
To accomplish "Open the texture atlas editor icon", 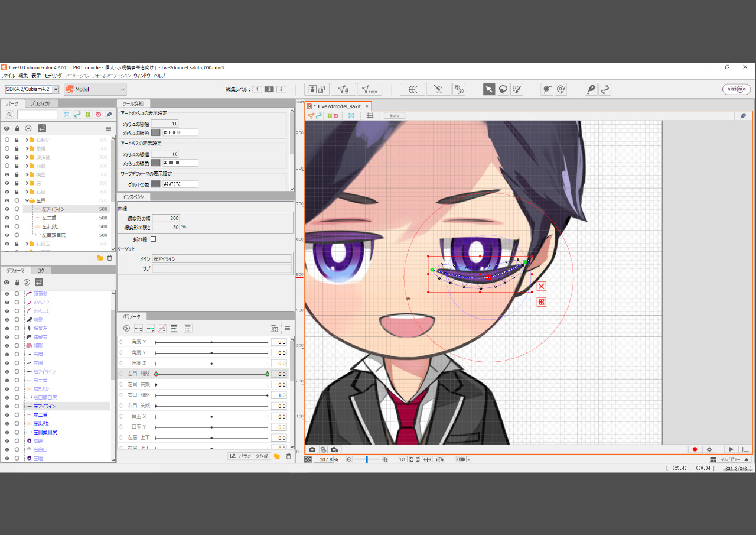I will pos(317,89).
